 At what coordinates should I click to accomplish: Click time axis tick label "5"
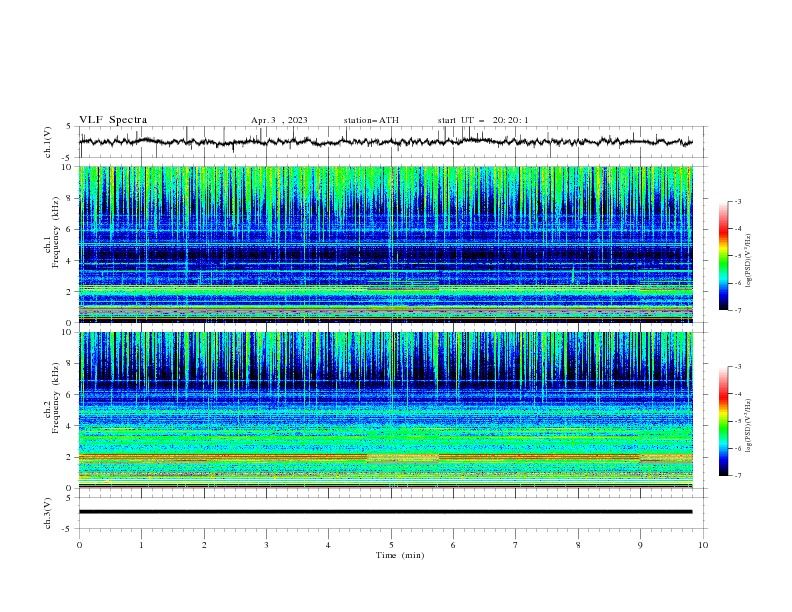point(391,545)
